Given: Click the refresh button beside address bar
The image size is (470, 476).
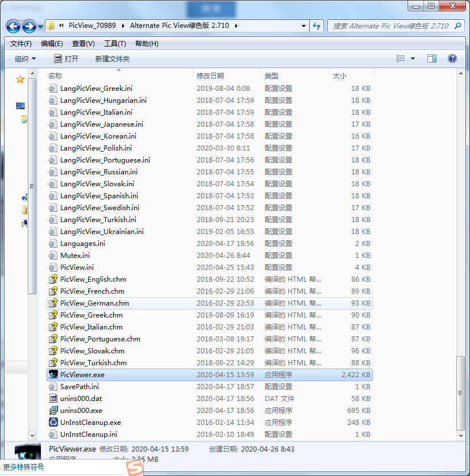Looking at the screenshot, I should click(317, 26).
